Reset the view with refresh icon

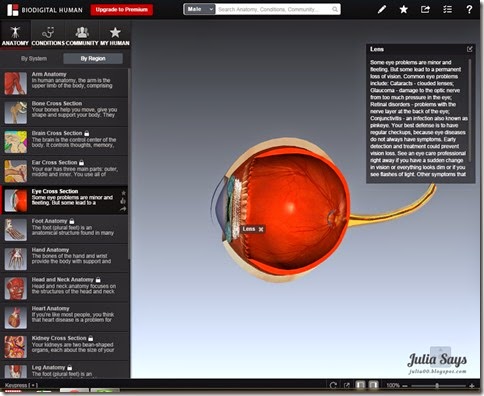[x=333, y=386]
